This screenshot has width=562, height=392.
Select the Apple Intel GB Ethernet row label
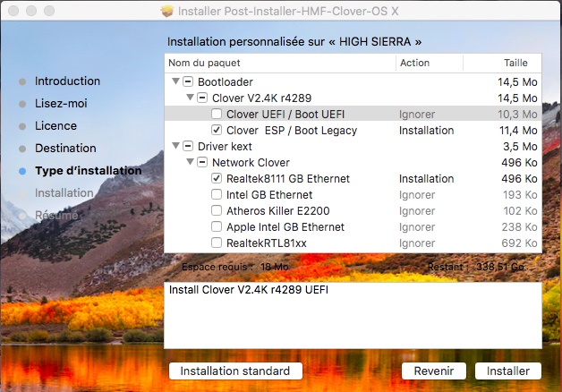(285, 227)
